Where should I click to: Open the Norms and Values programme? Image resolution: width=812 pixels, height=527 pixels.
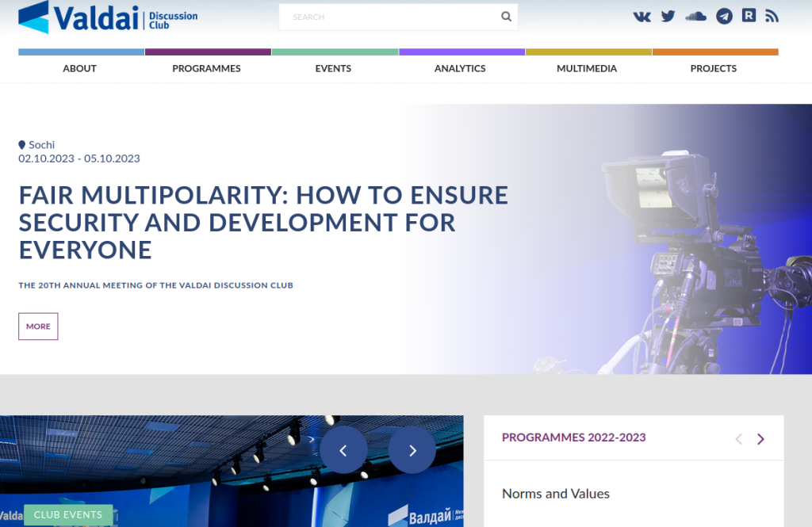click(x=556, y=494)
